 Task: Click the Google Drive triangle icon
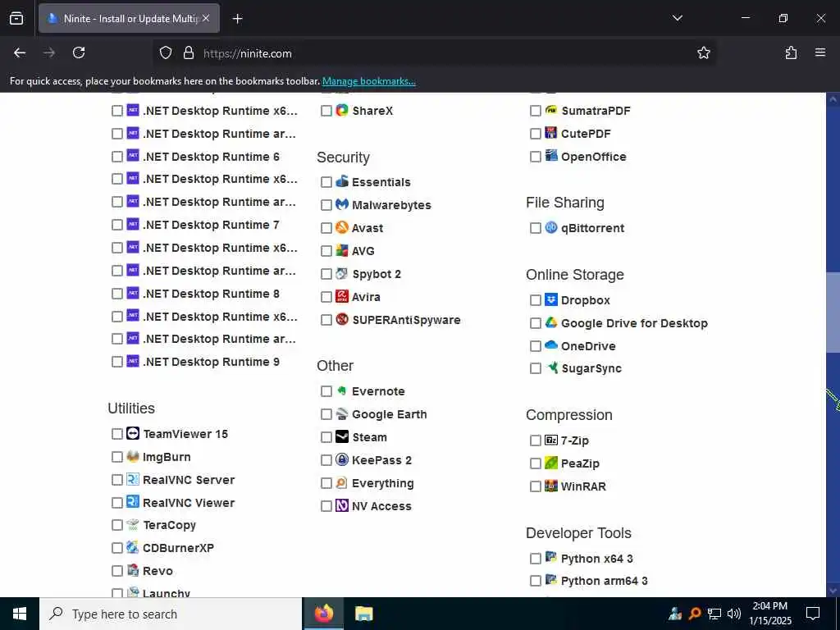point(551,322)
